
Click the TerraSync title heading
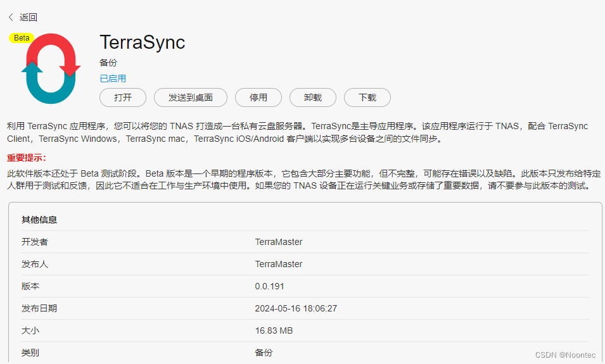click(142, 42)
